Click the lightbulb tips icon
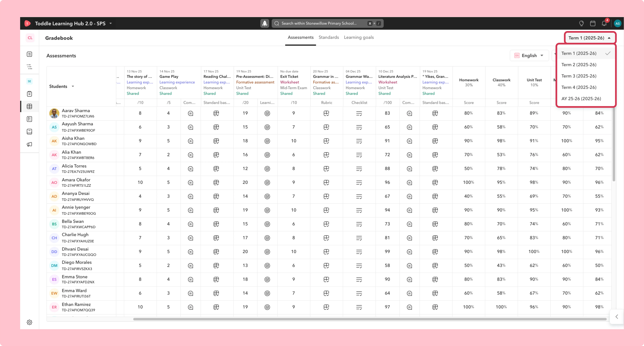The height and width of the screenshot is (346, 644). (582, 23)
